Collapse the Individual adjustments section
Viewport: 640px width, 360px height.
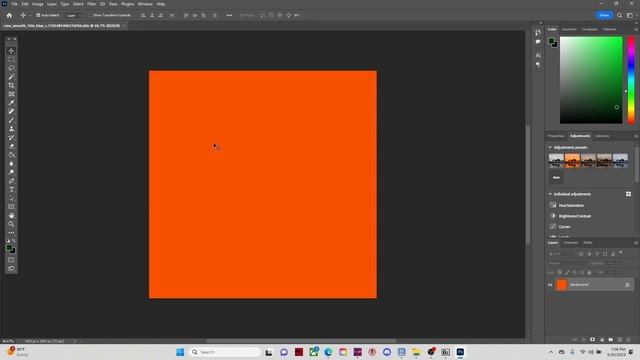click(x=550, y=194)
